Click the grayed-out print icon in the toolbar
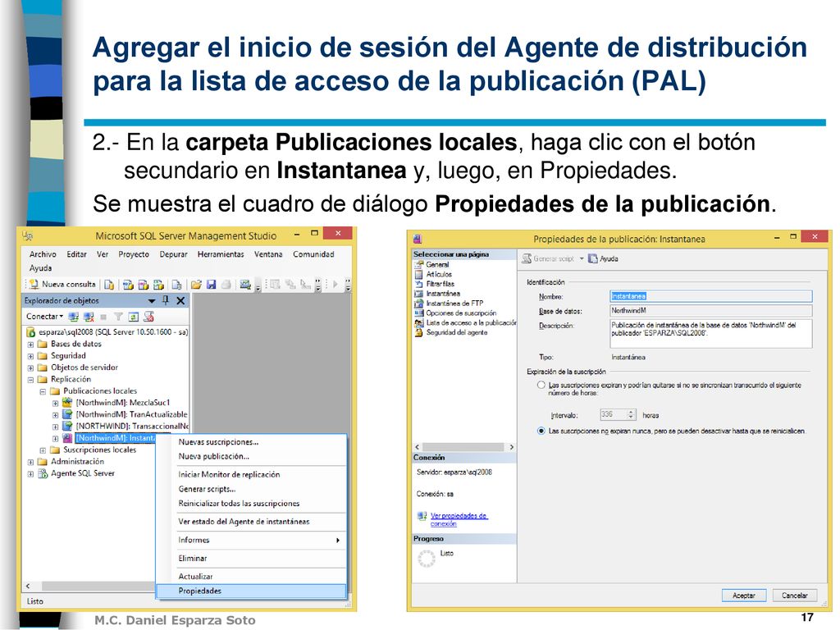The width and height of the screenshot is (840, 630). [x=226, y=285]
